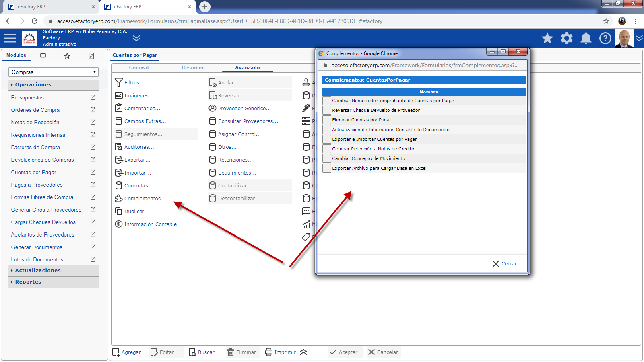Open the hamburger main menu
Image resolution: width=644 pixels, height=362 pixels.
10,38
